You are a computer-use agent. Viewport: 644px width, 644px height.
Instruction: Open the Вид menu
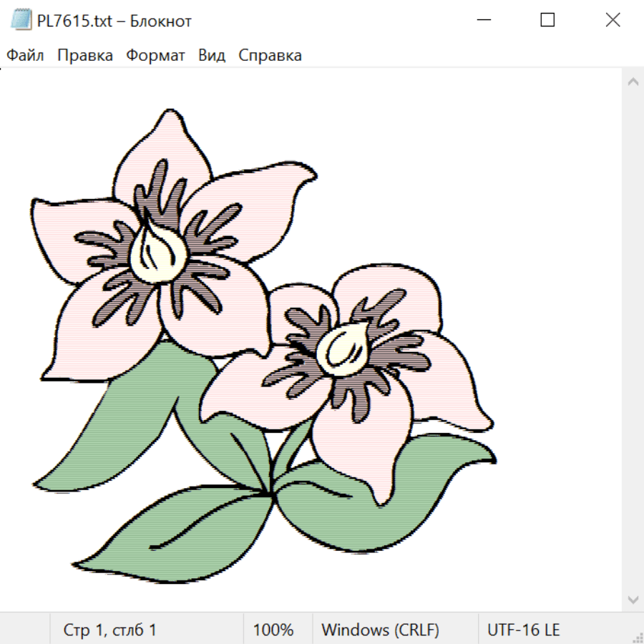point(212,55)
